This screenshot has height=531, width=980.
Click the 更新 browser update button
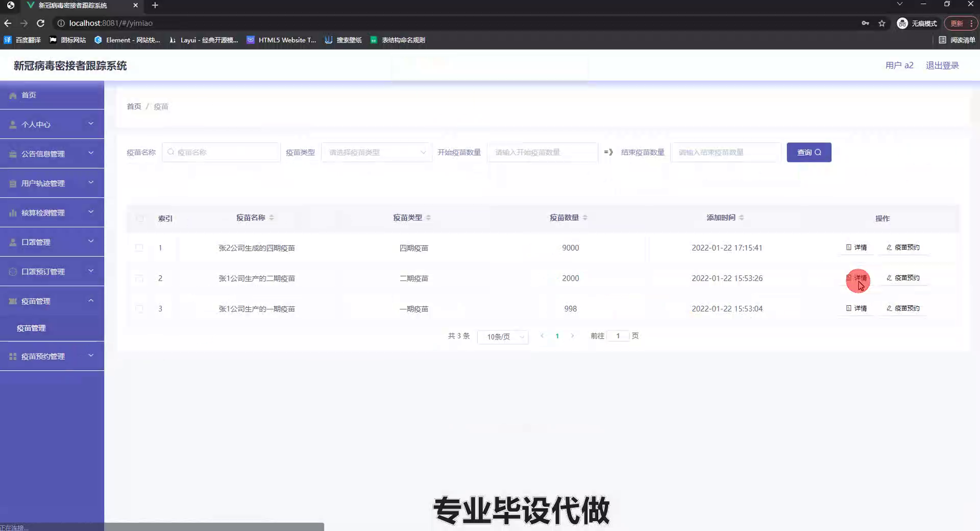click(x=960, y=23)
